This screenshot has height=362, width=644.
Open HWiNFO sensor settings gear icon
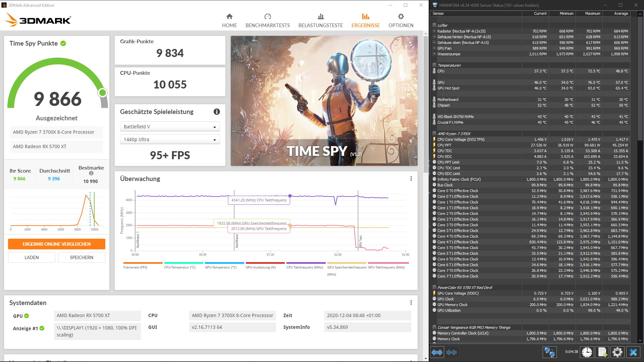618,352
